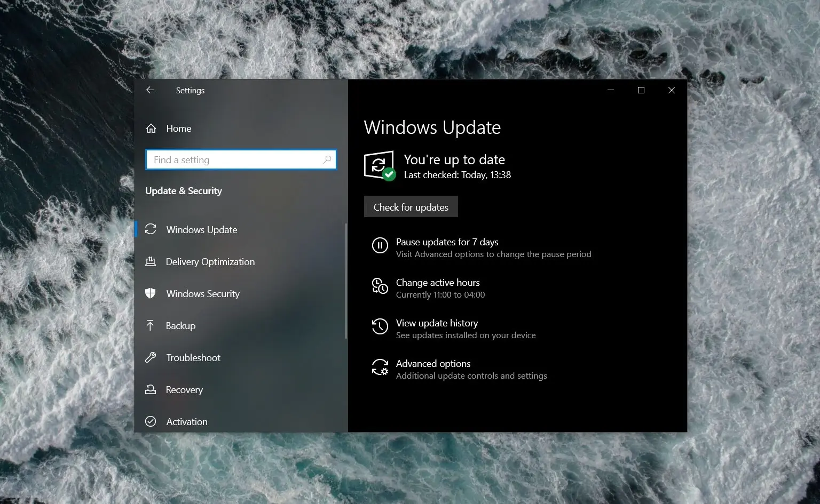Click the up-to-date status icon
The image size is (820, 504).
[380, 165]
